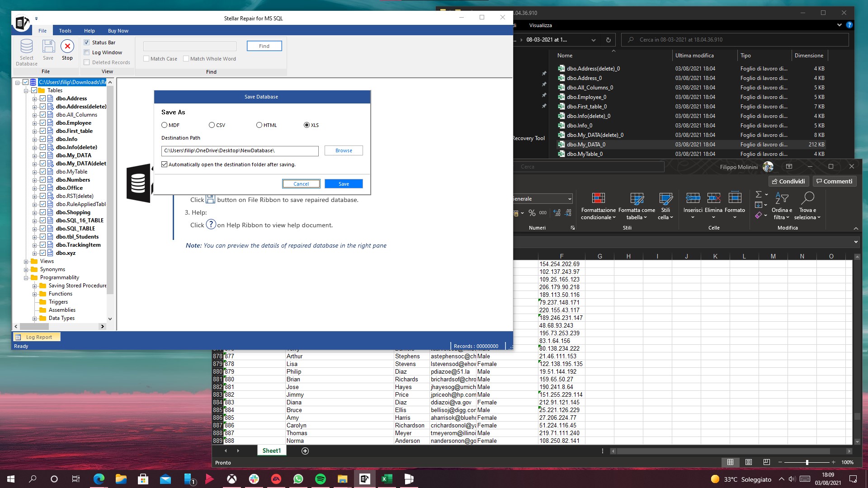This screenshot has width=868, height=488.
Task: Select XLS radio button in Save As
Action: tap(307, 125)
